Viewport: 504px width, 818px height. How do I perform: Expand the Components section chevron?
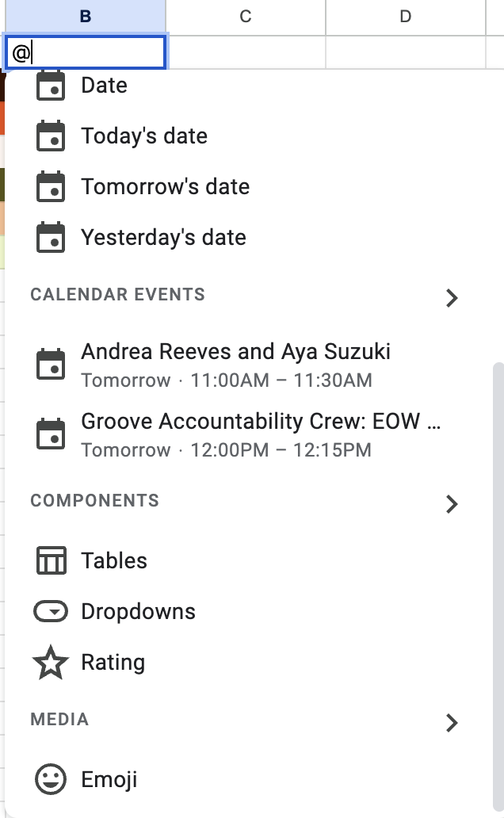coord(452,504)
